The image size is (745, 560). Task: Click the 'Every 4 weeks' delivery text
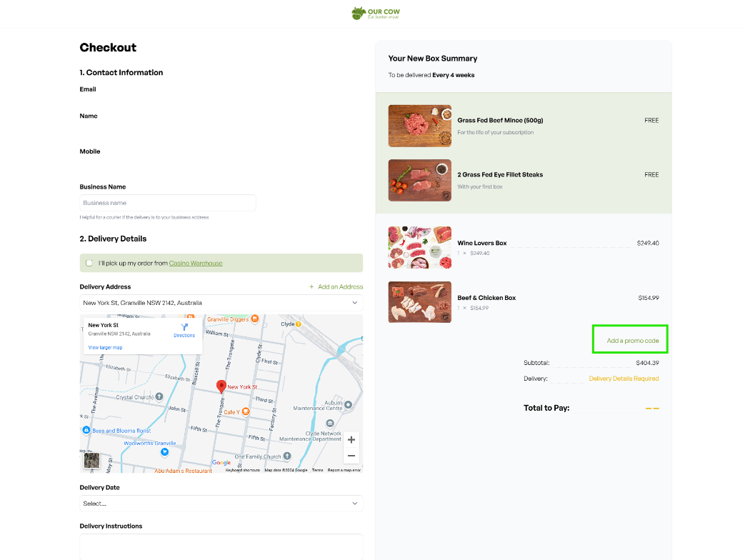pyautogui.click(x=454, y=75)
